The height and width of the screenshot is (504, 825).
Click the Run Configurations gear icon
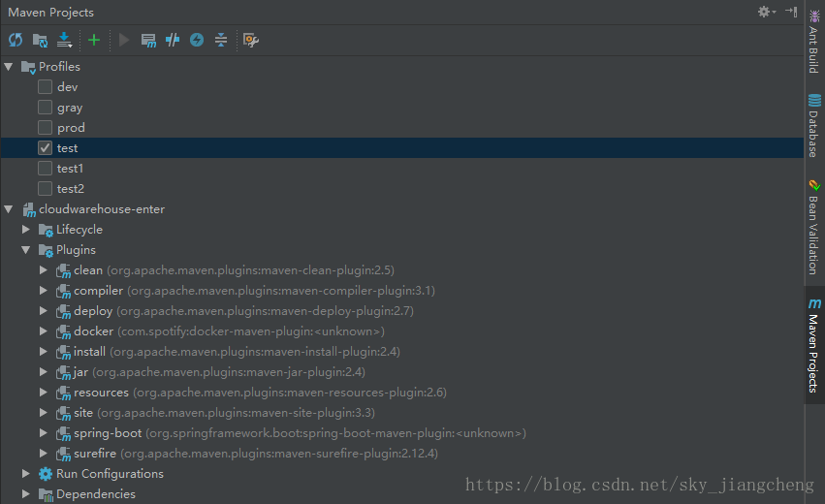46,474
